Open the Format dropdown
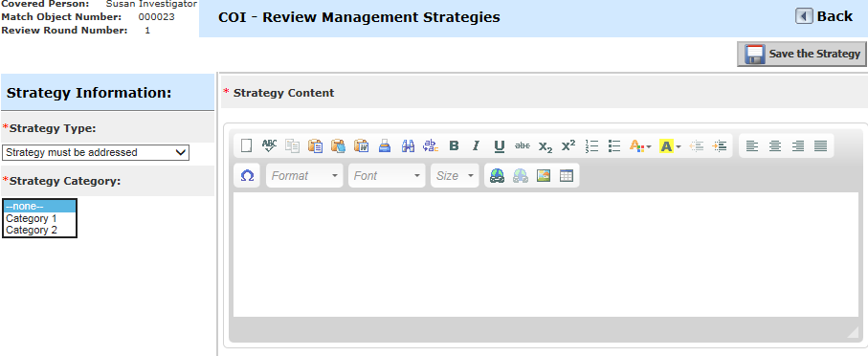 tap(304, 175)
